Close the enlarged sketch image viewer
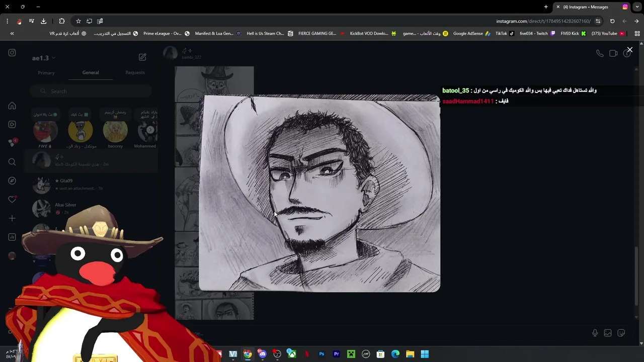Image resolution: width=644 pixels, height=362 pixels. tap(629, 50)
